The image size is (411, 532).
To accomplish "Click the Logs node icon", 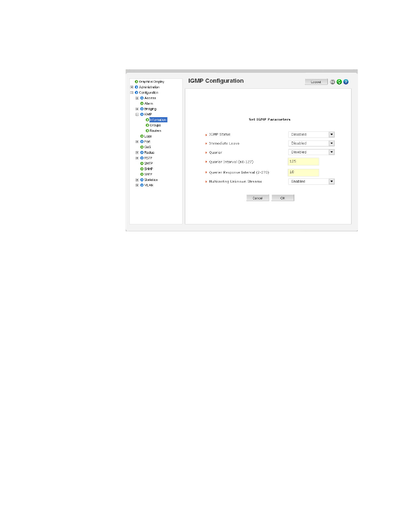I will pyautogui.click(x=142, y=136).
